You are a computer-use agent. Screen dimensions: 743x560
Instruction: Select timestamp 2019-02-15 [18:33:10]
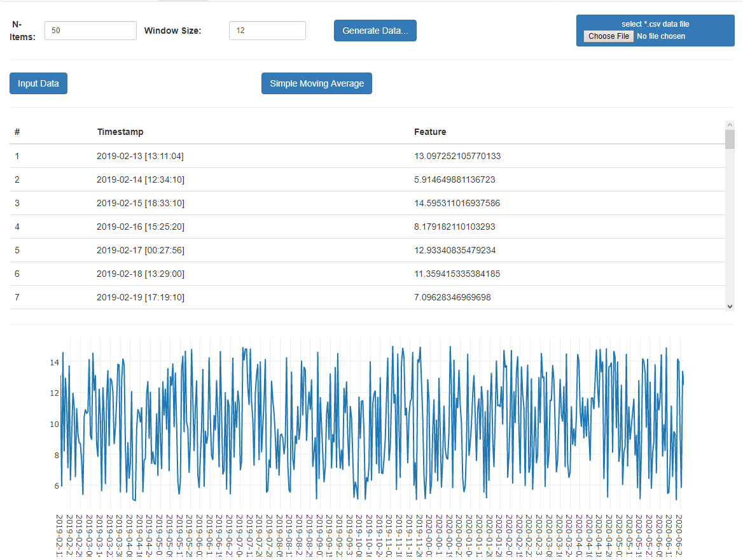point(140,203)
